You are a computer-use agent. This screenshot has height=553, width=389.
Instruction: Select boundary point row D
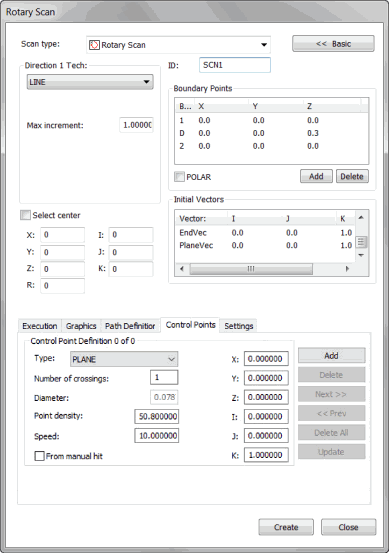[x=272, y=133]
